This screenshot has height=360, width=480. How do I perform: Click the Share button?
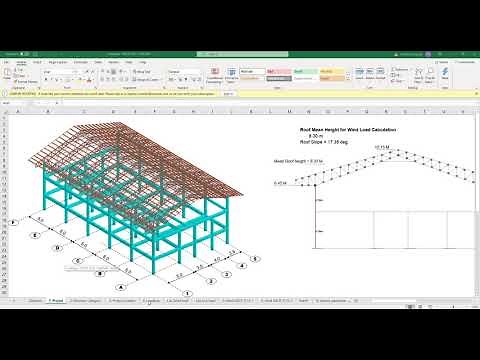(442, 62)
